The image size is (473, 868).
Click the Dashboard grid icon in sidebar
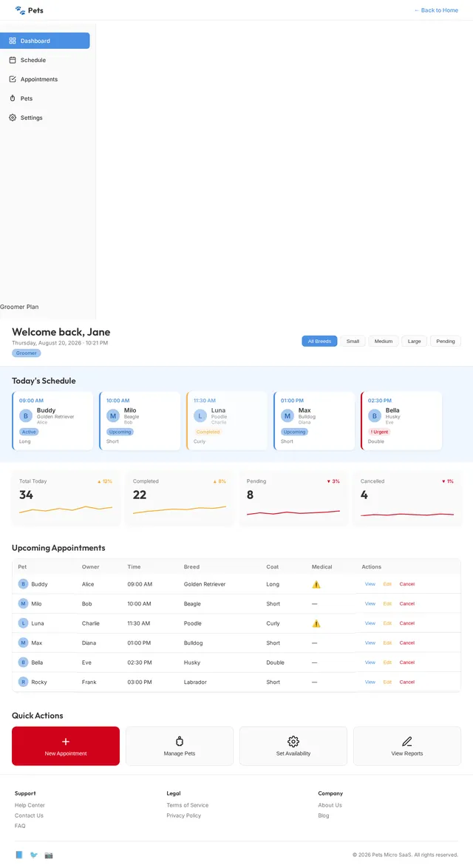(13, 41)
